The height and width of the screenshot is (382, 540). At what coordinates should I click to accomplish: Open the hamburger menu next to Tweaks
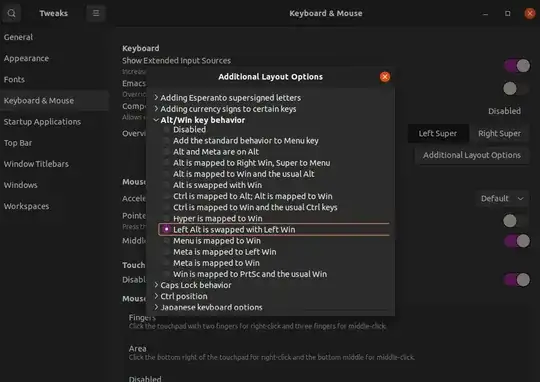pyautogui.click(x=96, y=13)
